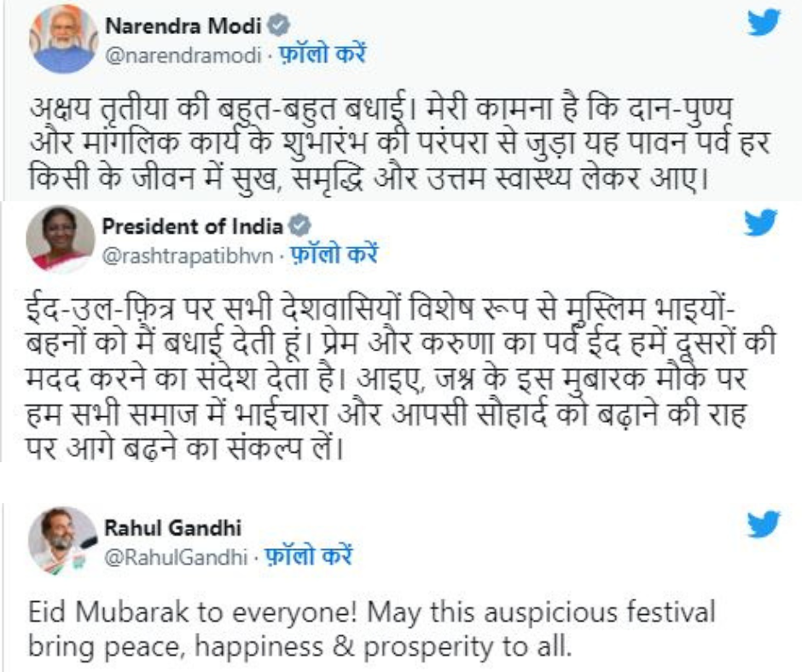Click the 'Eid Mubarak to everyone' tweet text
802x672 pixels.
(370, 628)
